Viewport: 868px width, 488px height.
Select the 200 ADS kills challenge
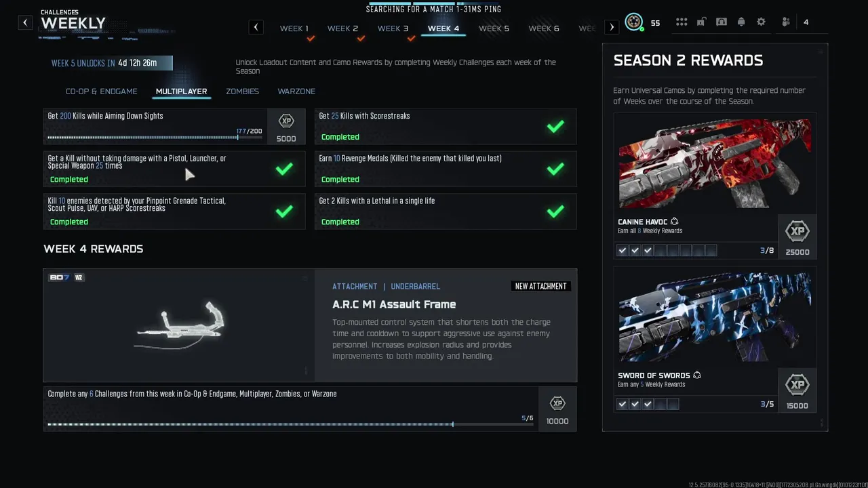174,127
